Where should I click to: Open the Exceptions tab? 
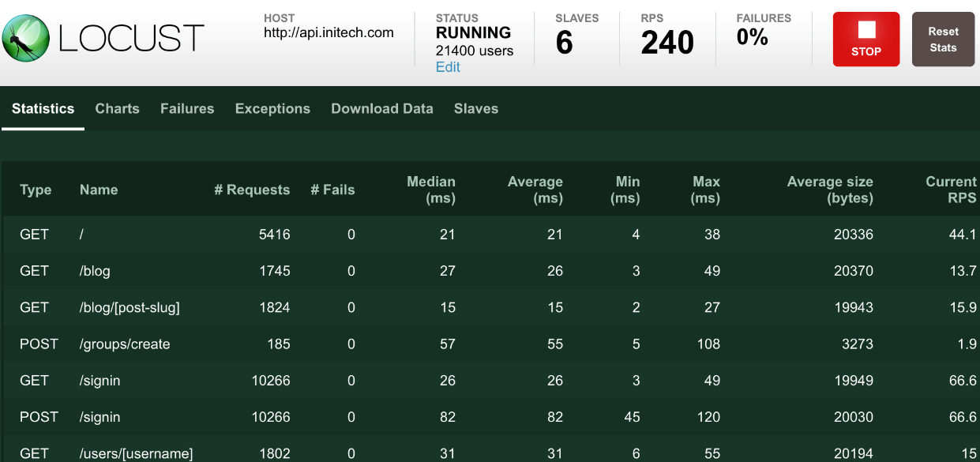(x=272, y=109)
